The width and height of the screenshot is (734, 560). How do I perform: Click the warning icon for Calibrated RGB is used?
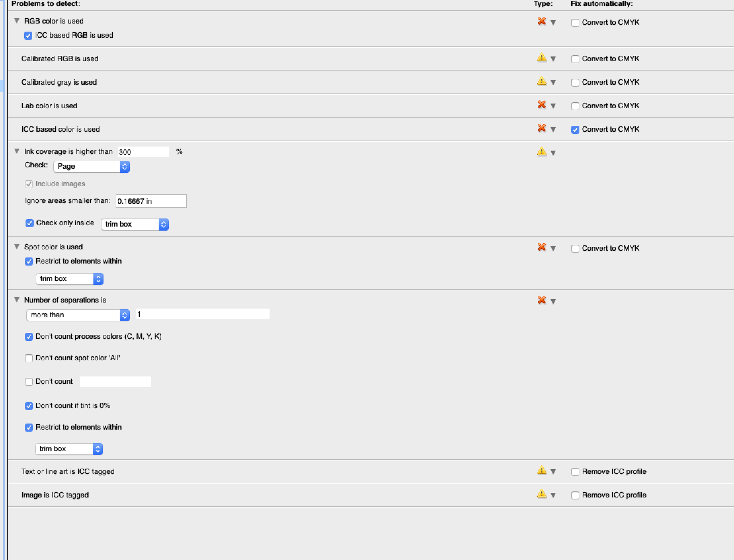[x=541, y=57]
